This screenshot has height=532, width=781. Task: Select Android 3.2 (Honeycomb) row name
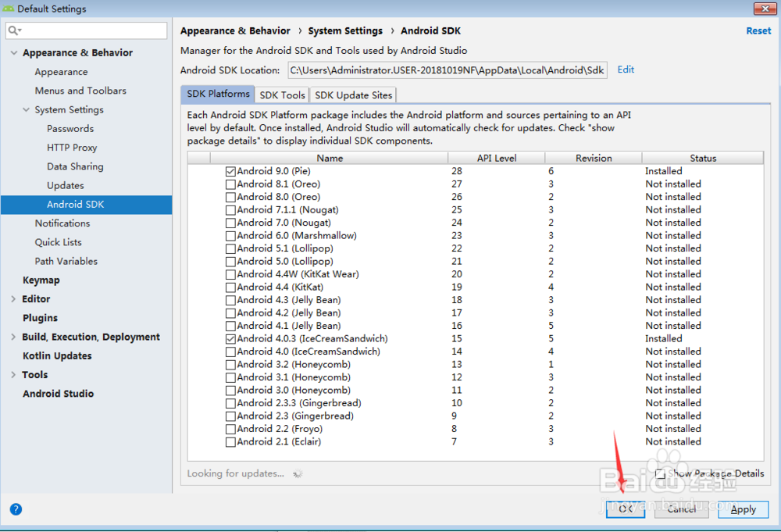(294, 365)
